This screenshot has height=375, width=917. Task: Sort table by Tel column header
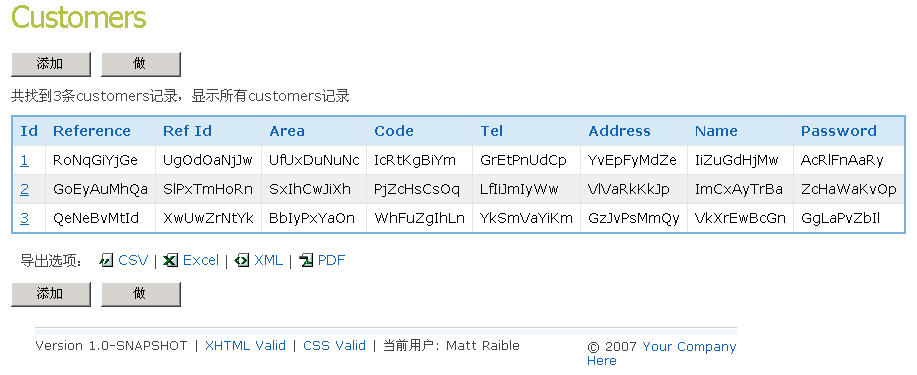(492, 131)
